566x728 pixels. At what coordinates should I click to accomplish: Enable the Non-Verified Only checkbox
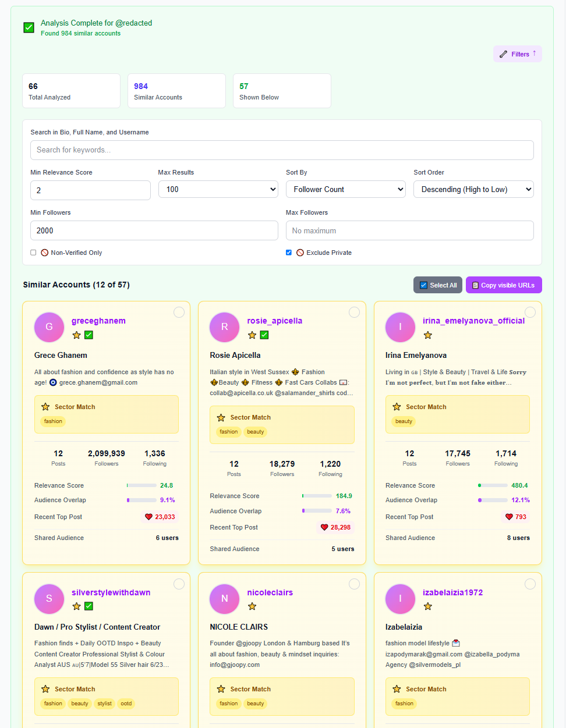(x=33, y=253)
